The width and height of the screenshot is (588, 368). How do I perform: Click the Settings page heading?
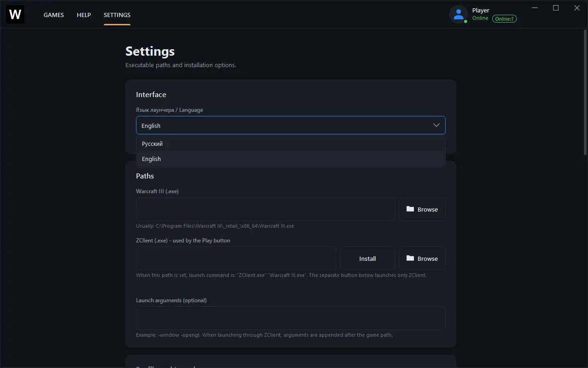click(150, 51)
